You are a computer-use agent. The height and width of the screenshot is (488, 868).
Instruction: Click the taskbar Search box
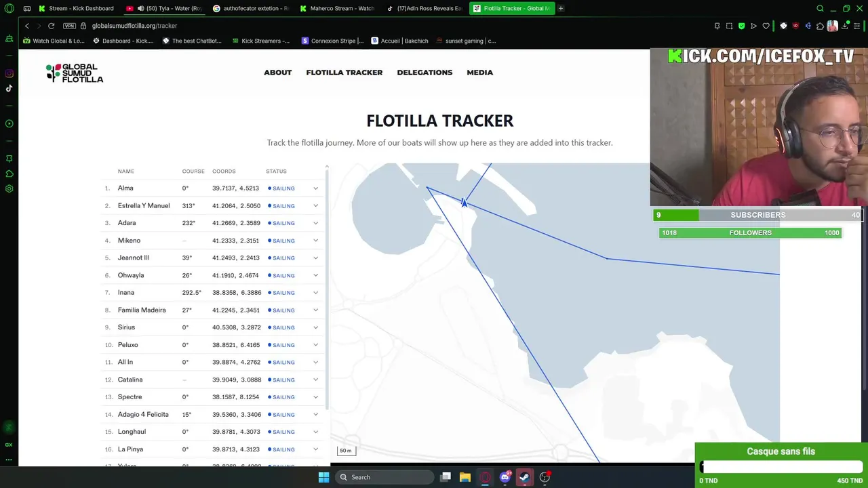pyautogui.click(x=384, y=477)
